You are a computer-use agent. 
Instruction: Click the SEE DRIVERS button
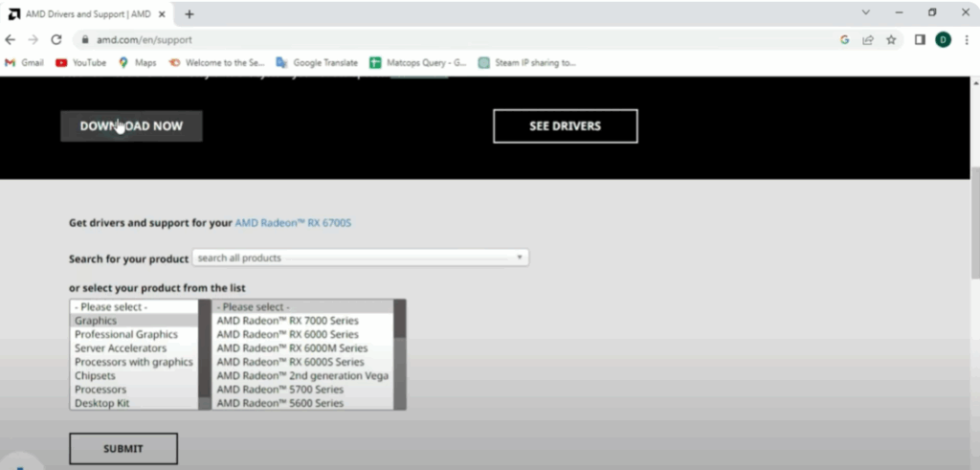point(565,126)
